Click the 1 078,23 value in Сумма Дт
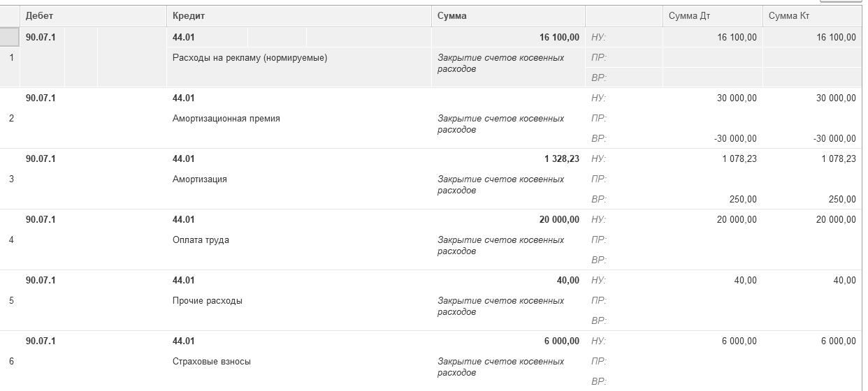This screenshot has height=391, width=868. (739, 159)
